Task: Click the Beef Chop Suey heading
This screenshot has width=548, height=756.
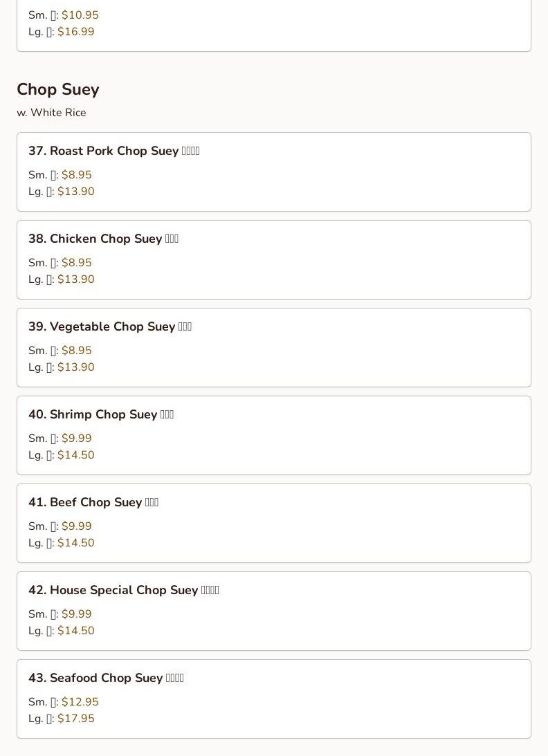Action: click(93, 502)
